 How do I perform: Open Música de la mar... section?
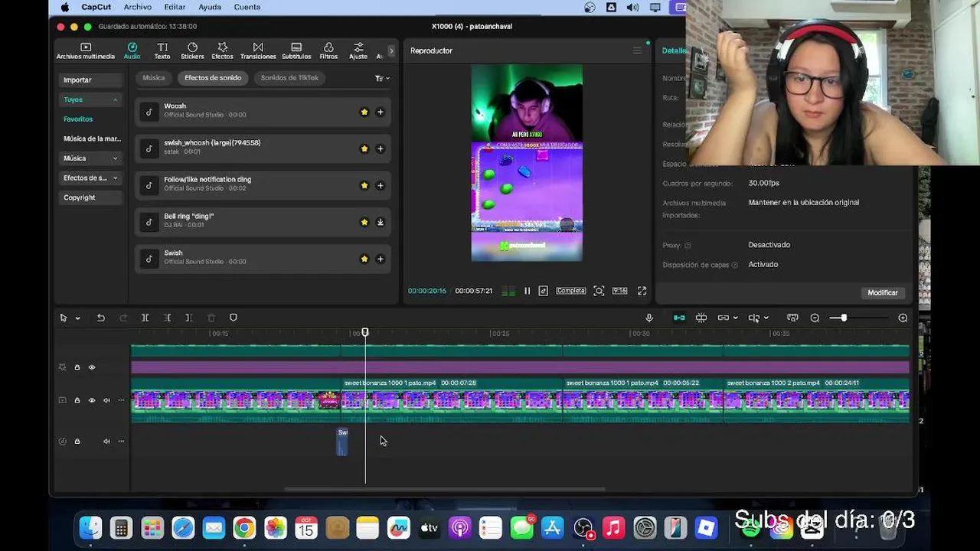coord(92,139)
